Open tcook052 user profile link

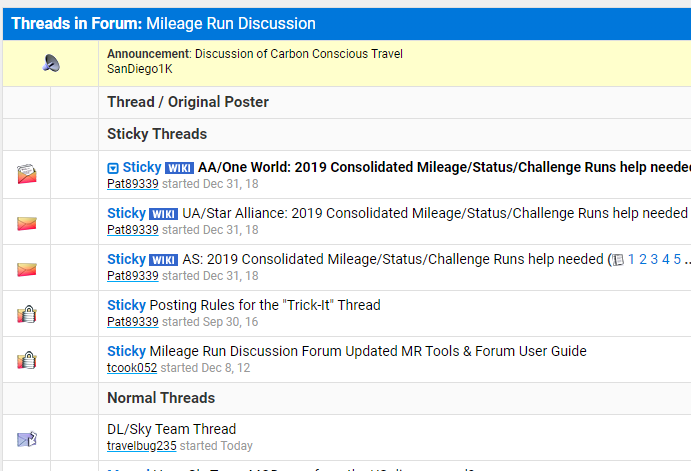(132, 367)
